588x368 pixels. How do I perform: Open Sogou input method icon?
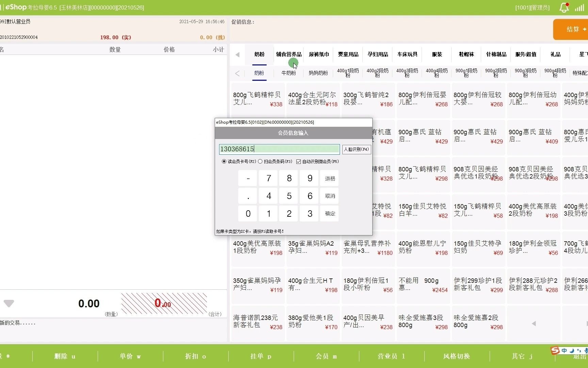coord(555,350)
